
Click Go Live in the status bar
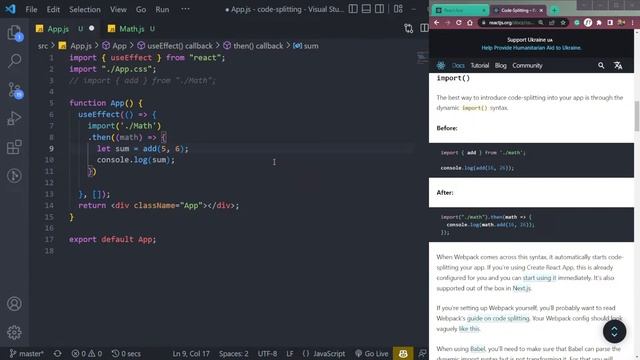371,353
